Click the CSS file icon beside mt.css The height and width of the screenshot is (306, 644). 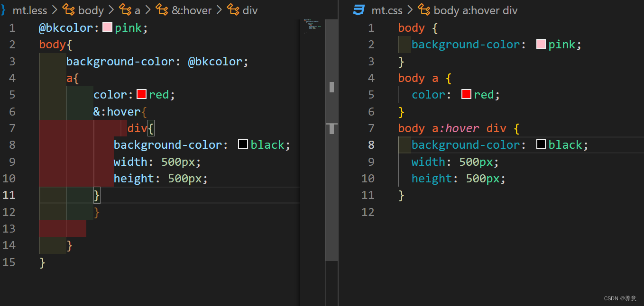[x=359, y=10]
